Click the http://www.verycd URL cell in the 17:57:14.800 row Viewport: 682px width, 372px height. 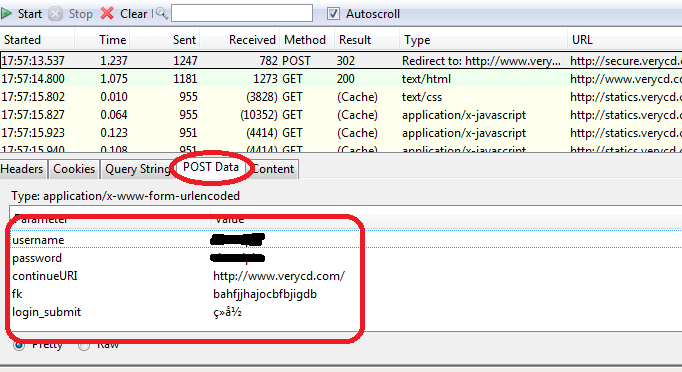point(626,79)
